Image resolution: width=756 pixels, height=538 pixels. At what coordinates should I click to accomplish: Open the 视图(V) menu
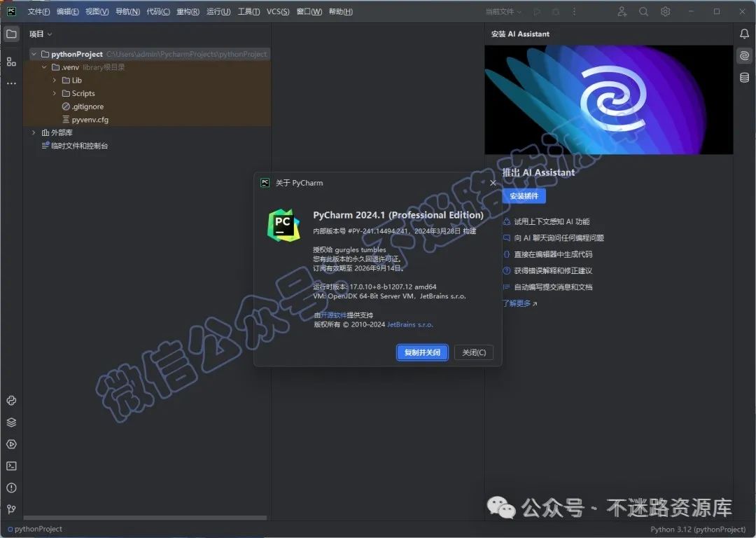(x=97, y=12)
